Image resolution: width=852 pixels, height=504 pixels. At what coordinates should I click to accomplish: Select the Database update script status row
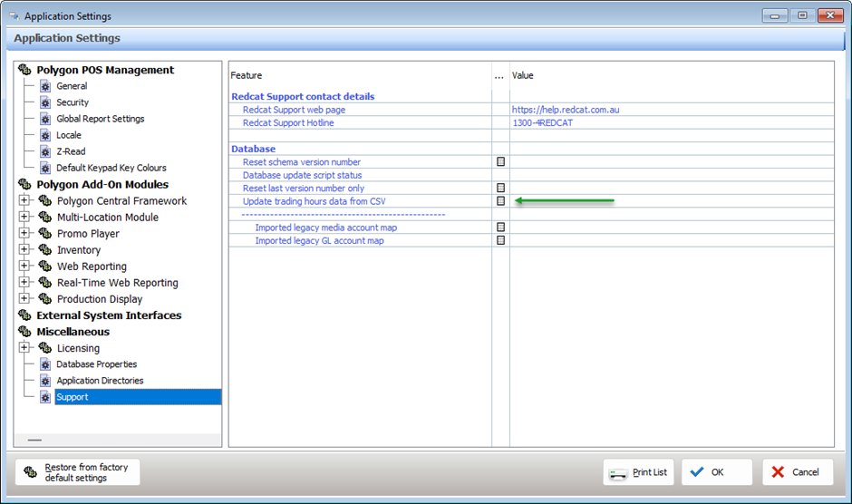tap(531, 175)
